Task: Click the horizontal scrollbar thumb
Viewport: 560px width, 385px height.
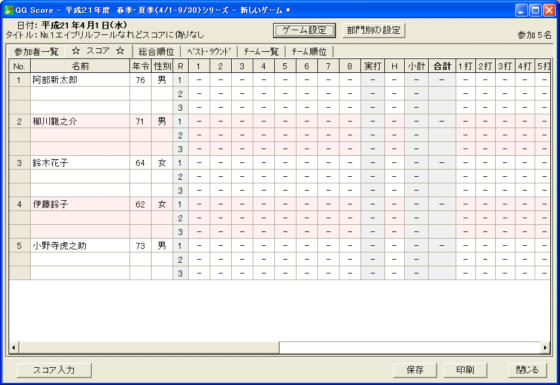Action: (149, 348)
